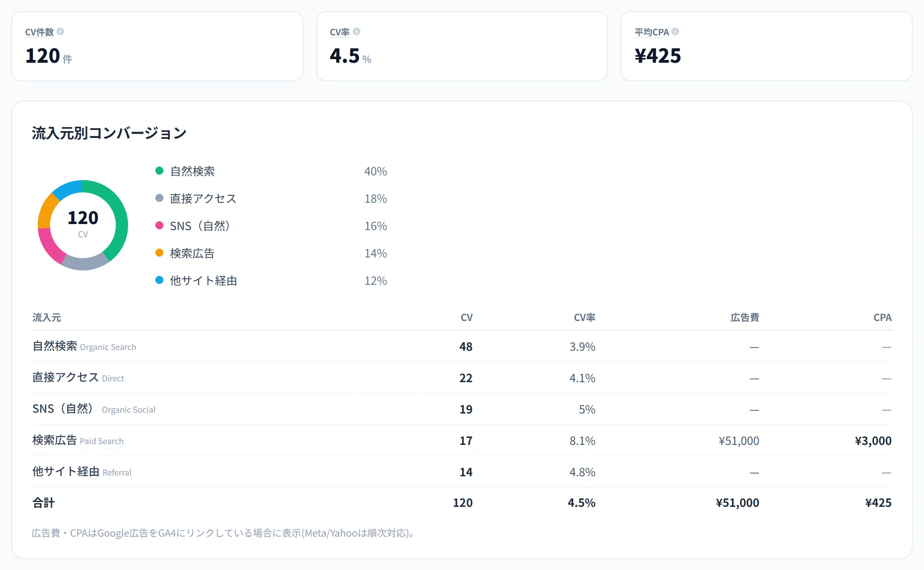Image resolution: width=924 pixels, height=570 pixels.
Task: Click ¥3,000 CPA value for Paid Search
Action: tap(873, 441)
